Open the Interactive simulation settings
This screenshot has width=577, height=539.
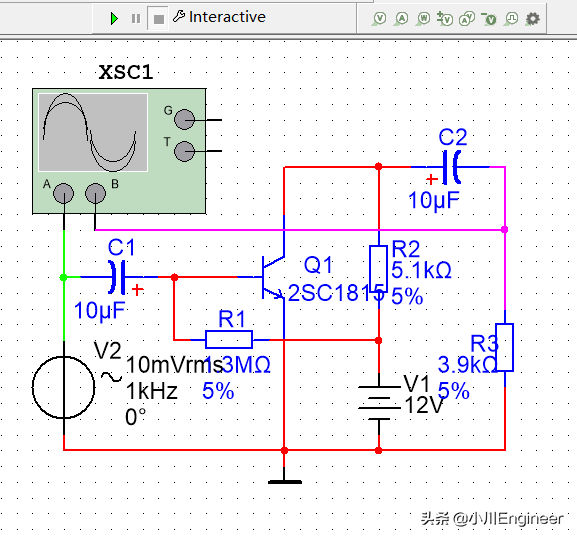[x=219, y=17]
